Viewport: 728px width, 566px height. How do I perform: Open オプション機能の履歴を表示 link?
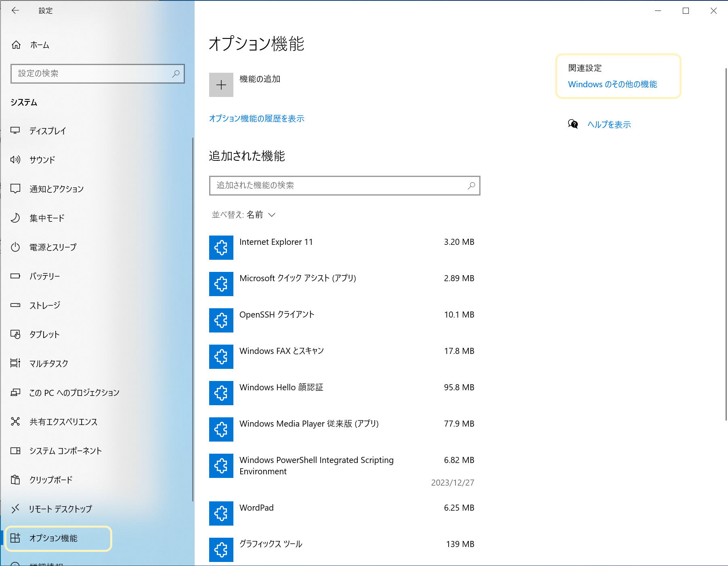[257, 118]
